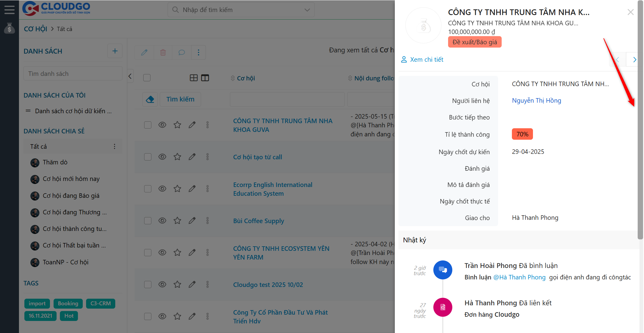The height and width of the screenshot is (333, 644).
Task: Click the Hot tag label
Action: pos(69,316)
